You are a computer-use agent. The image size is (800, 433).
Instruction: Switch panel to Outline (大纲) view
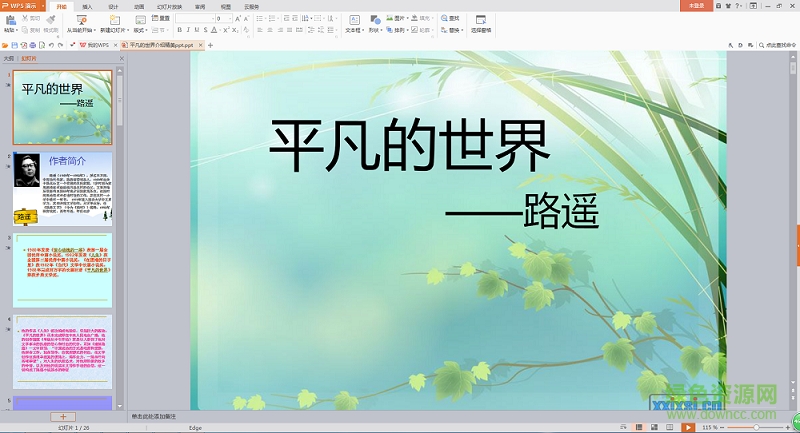9,59
